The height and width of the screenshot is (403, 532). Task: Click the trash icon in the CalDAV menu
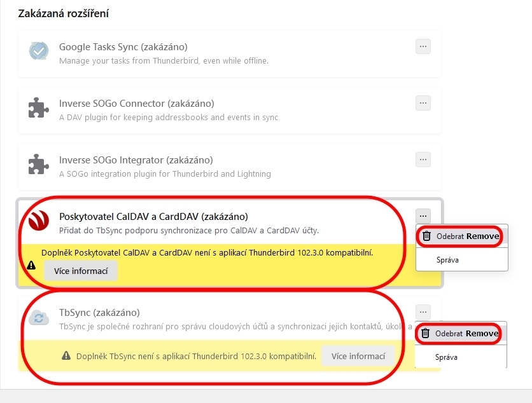point(426,236)
